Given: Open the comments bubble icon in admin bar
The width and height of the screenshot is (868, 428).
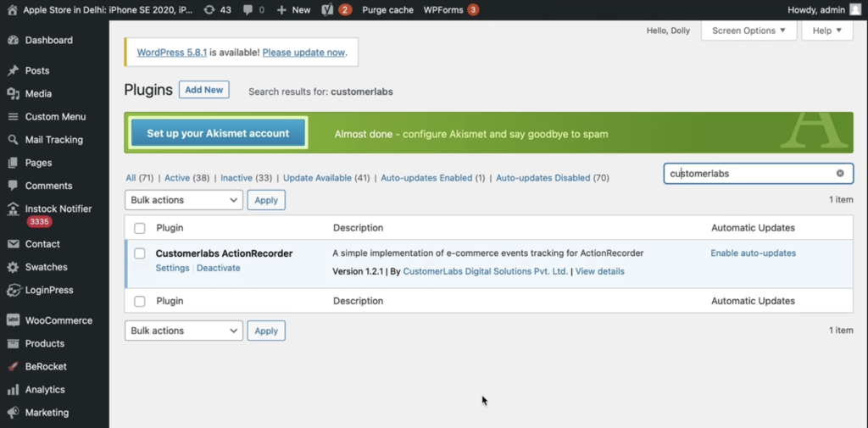Looking at the screenshot, I should [248, 10].
